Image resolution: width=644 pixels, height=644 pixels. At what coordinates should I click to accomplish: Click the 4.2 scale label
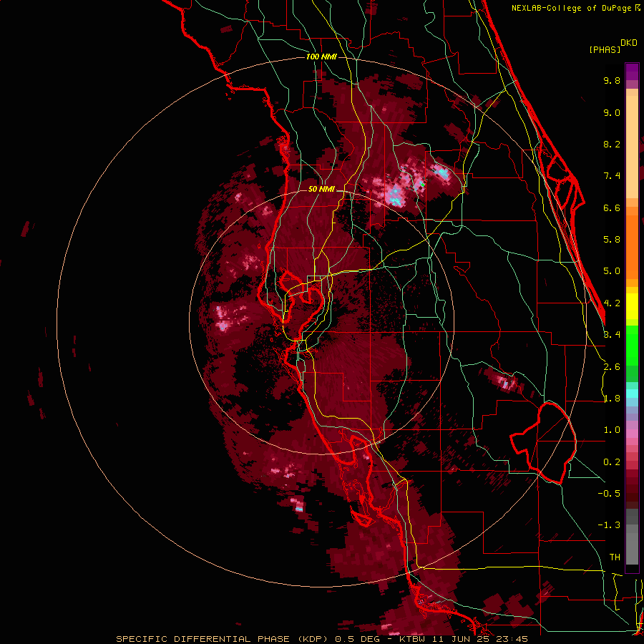(612, 303)
